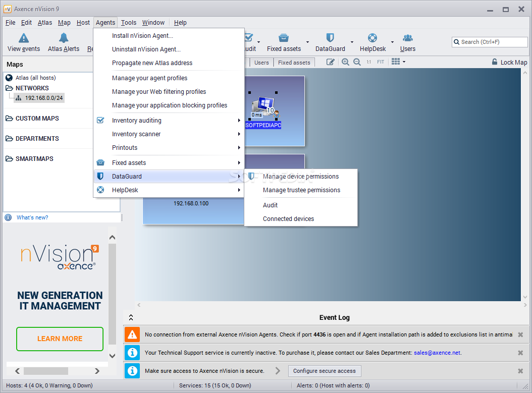The image size is (532, 393).
Task: Open the Tools menu
Action: 129,22
